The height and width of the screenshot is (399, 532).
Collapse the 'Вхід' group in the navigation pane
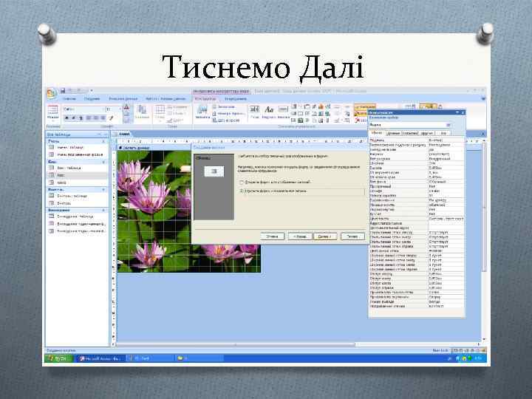point(104,162)
